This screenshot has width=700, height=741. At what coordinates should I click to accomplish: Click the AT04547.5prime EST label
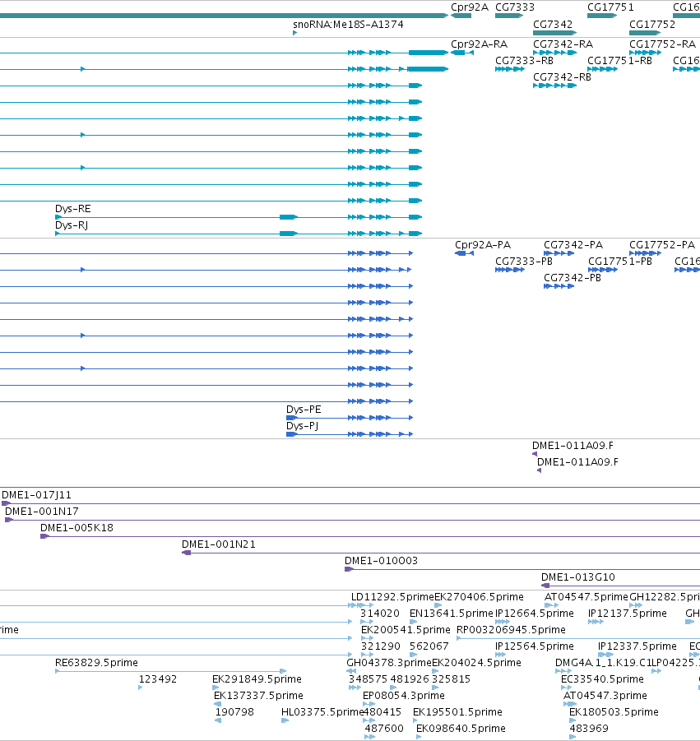tap(586, 597)
